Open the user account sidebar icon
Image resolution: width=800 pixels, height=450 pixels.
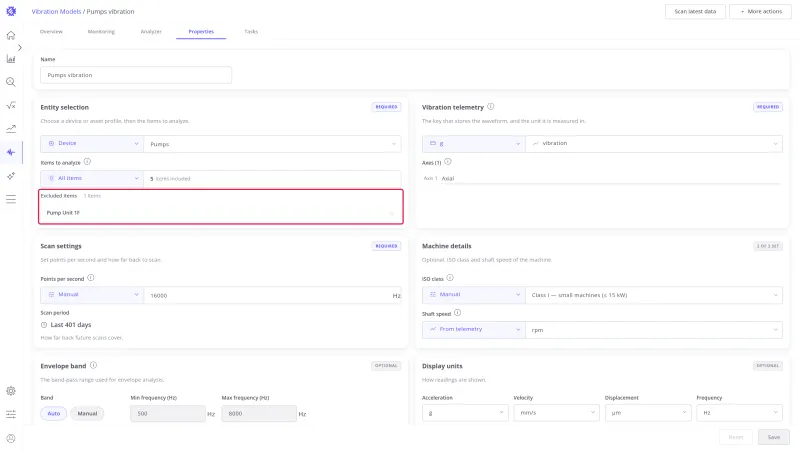(11, 438)
